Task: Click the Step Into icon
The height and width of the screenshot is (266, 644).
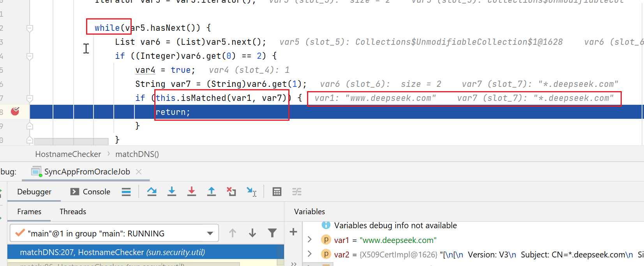Action: [171, 192]
